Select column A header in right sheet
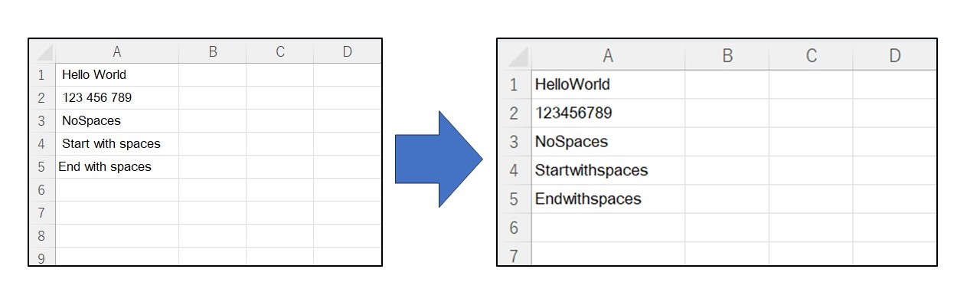 click(x=608, y=55)
